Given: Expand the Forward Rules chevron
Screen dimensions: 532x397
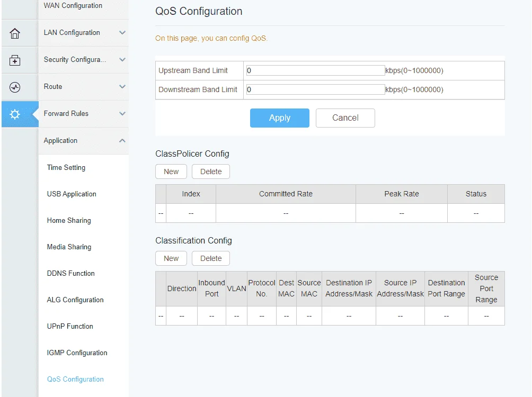Looking at the screenshot, I should pyautogui.click(x=122, y=114).
